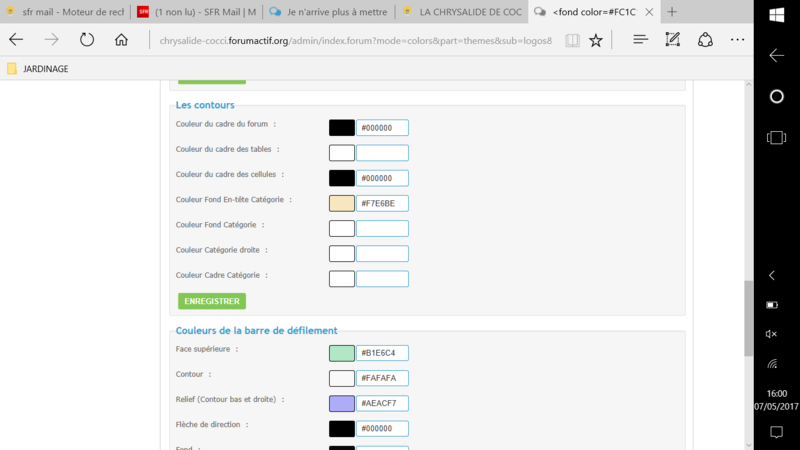The height and width of the screenshot is (450, 800).
Task: Open the wireless network icon
Action: tap(772, 363)
